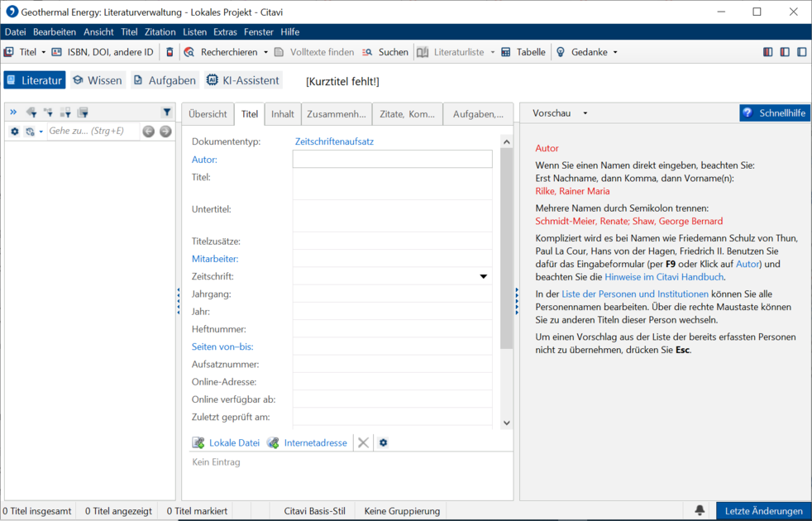Click the gear icon beside Gehe zu field
This screenshot has height=521, width=812.
(15, 131)
